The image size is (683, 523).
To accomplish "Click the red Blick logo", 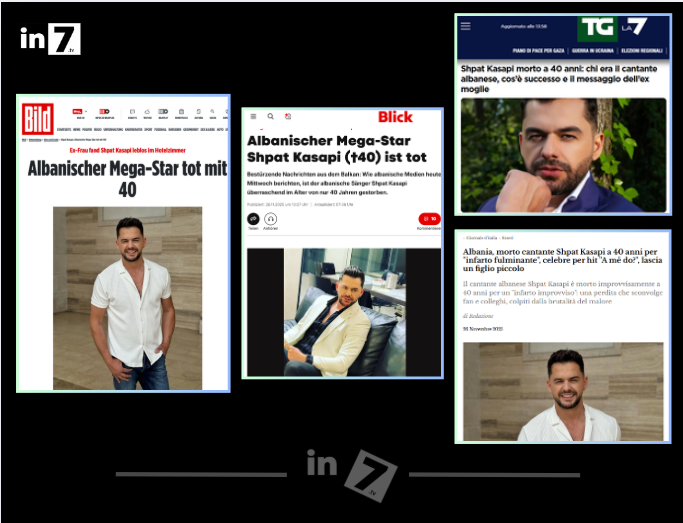I will (x=395, y=117).
